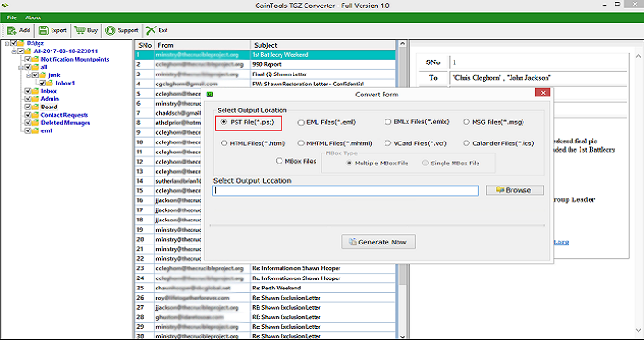Image resolution: width=644 pixels, height=340 pixels.
Task: Choose the vCard Files radio button
Action: 387,143
